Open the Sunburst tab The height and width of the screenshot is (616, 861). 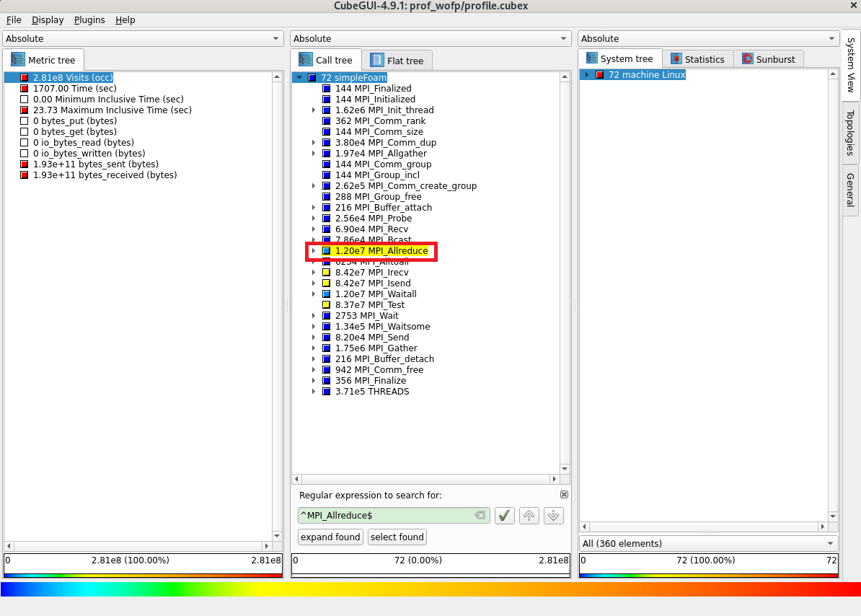[x=769, y=59]
